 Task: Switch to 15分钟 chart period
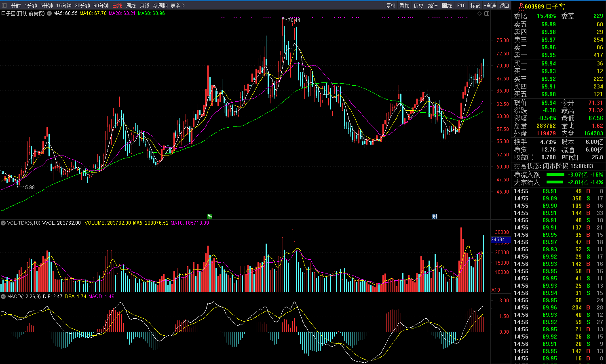click(63, 6)
